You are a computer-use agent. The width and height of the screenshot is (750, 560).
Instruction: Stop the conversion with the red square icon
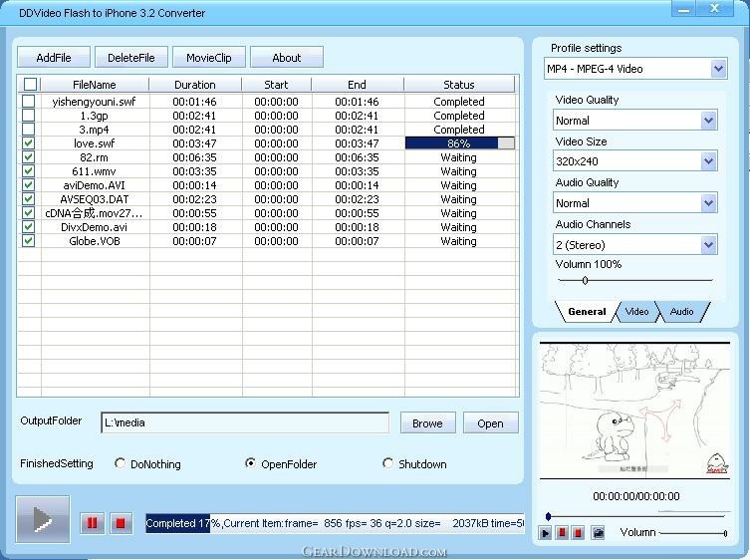121,523
